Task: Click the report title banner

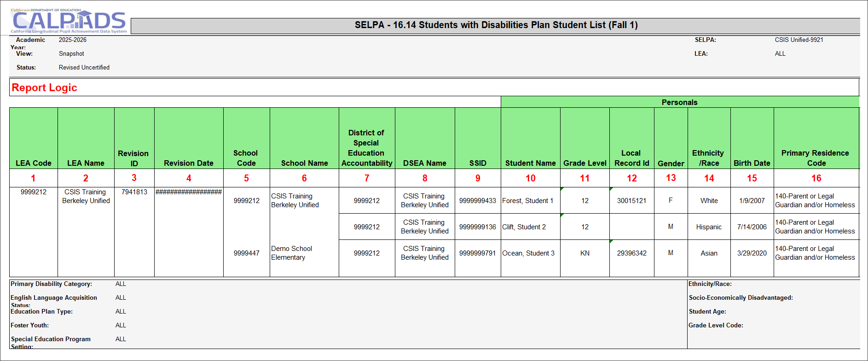Action: point(495,25)
